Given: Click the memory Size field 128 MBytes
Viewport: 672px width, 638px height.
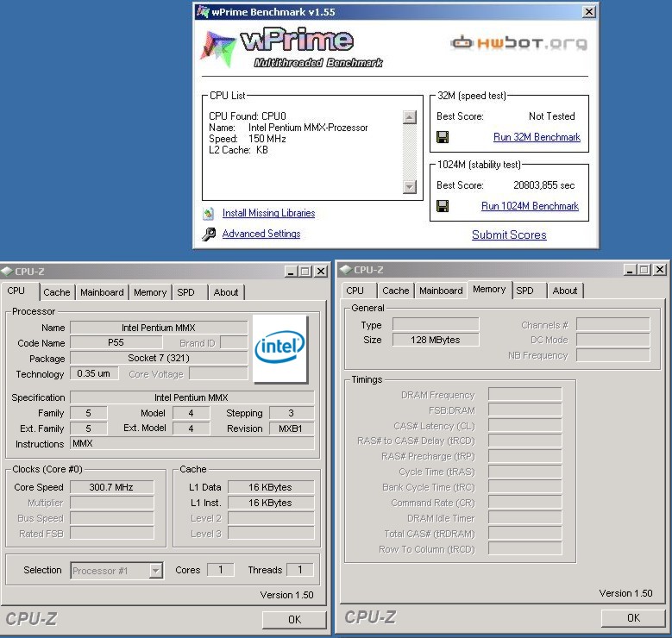Looking at the screenshot, I should [436, 340].
